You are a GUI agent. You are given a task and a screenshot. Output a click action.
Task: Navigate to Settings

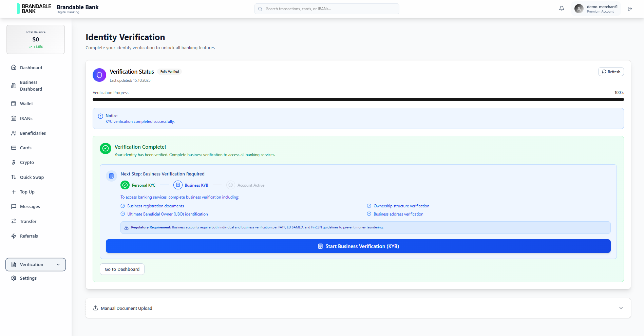(x=28, y=278)
